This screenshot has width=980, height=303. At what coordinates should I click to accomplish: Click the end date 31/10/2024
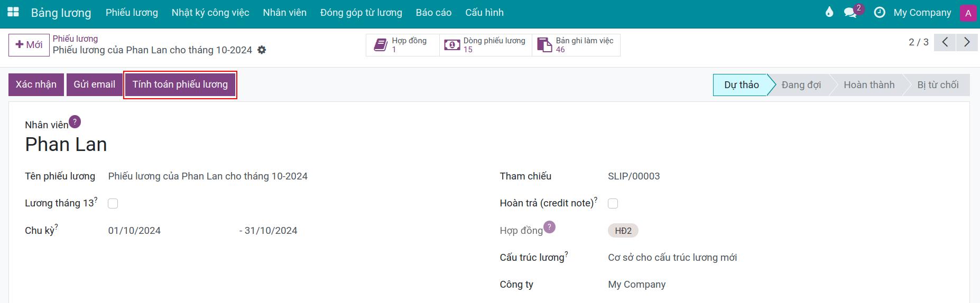(x=271, y=231)
